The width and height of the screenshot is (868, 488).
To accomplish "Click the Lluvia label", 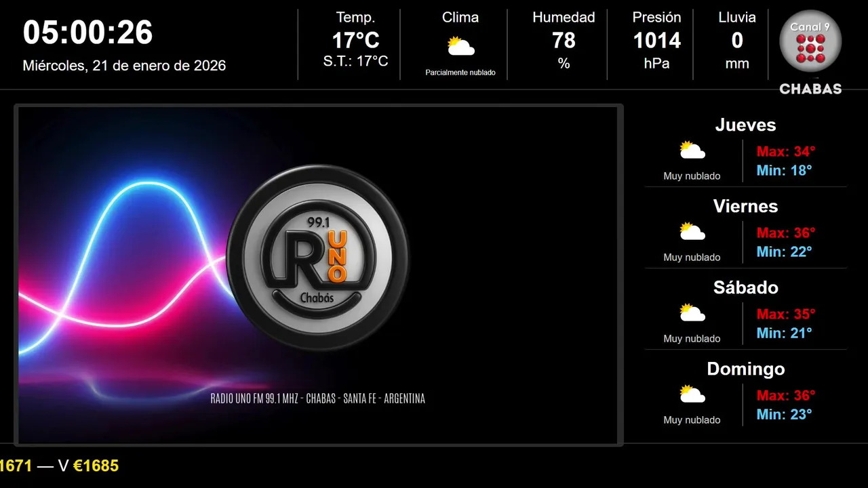I will [x=737, y=18].
